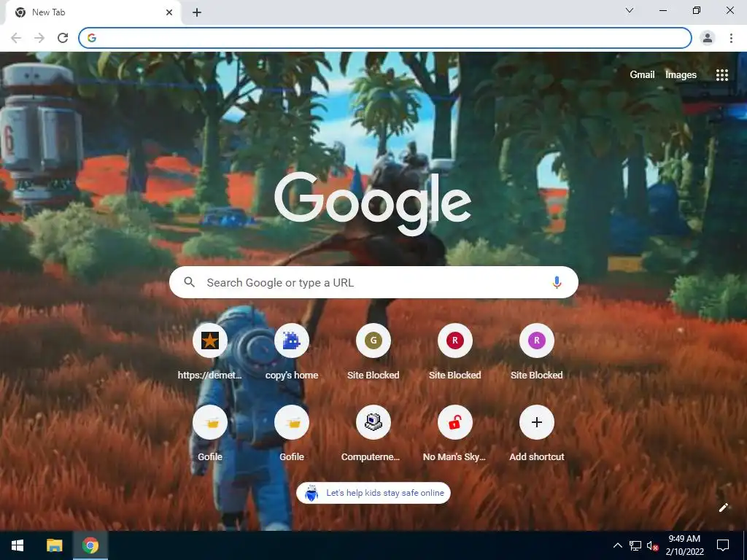Open the Site Blocked shortcut with G icon
The image size is (747, 560).
373,341
